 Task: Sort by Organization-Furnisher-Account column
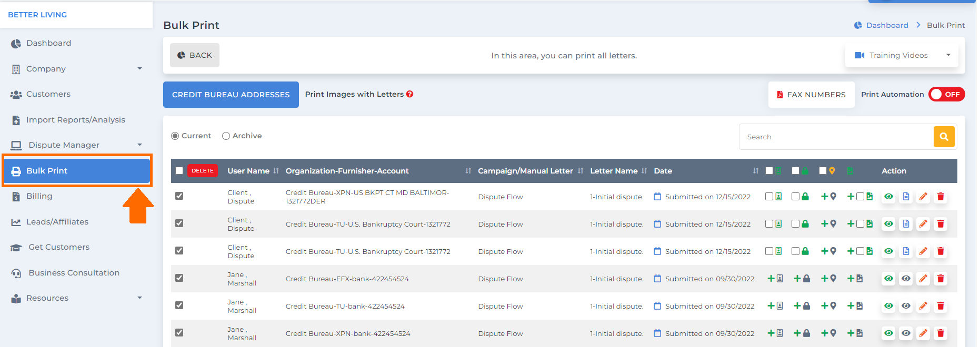468,171
